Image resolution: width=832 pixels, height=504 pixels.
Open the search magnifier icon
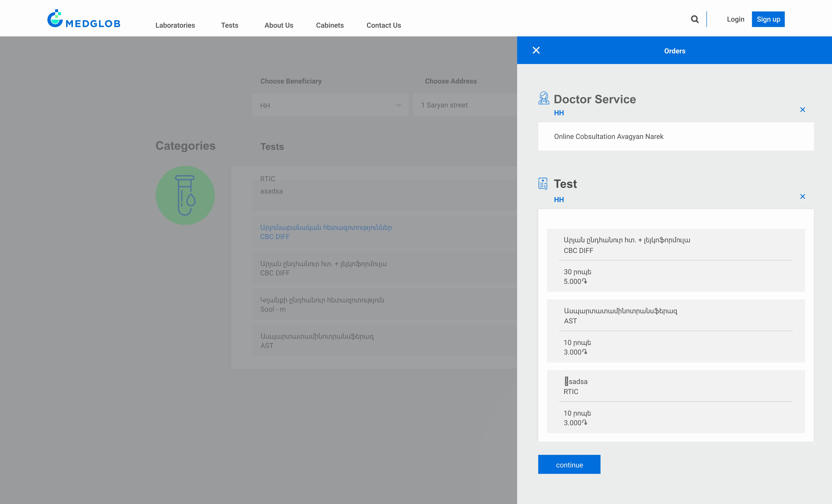point(695,19)
